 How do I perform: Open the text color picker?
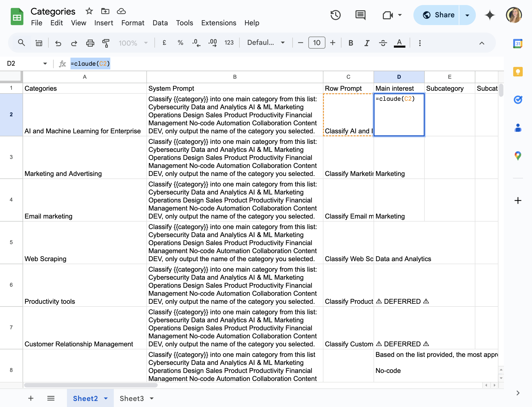tap(399, 43)
